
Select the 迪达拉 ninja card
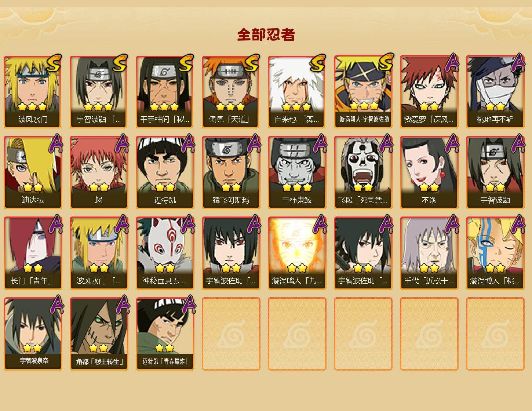33,172
